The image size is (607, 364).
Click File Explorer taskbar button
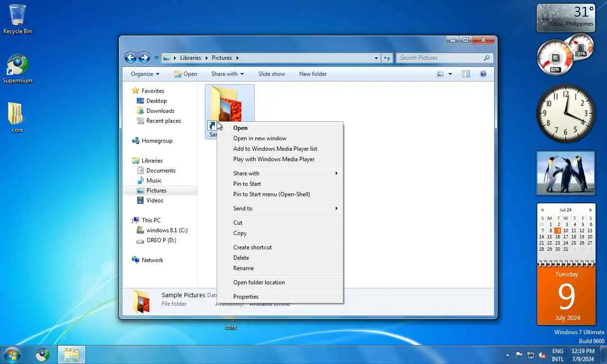(x=72, y=355)
